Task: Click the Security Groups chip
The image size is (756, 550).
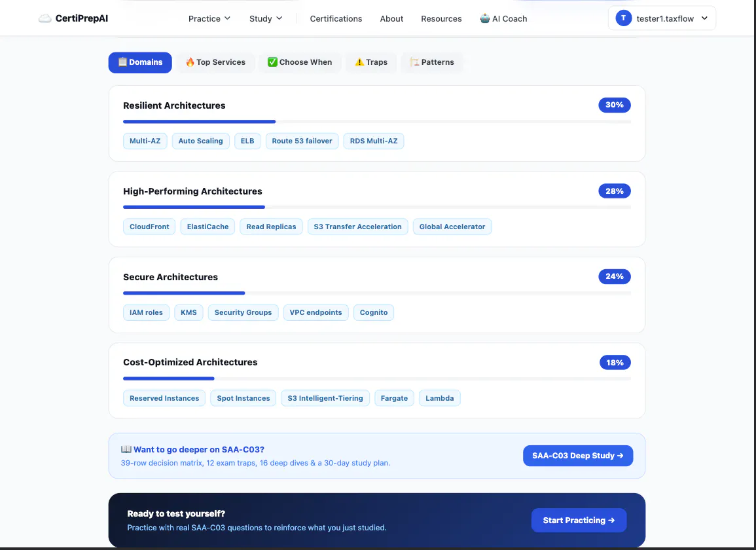Action: point(243,312)
